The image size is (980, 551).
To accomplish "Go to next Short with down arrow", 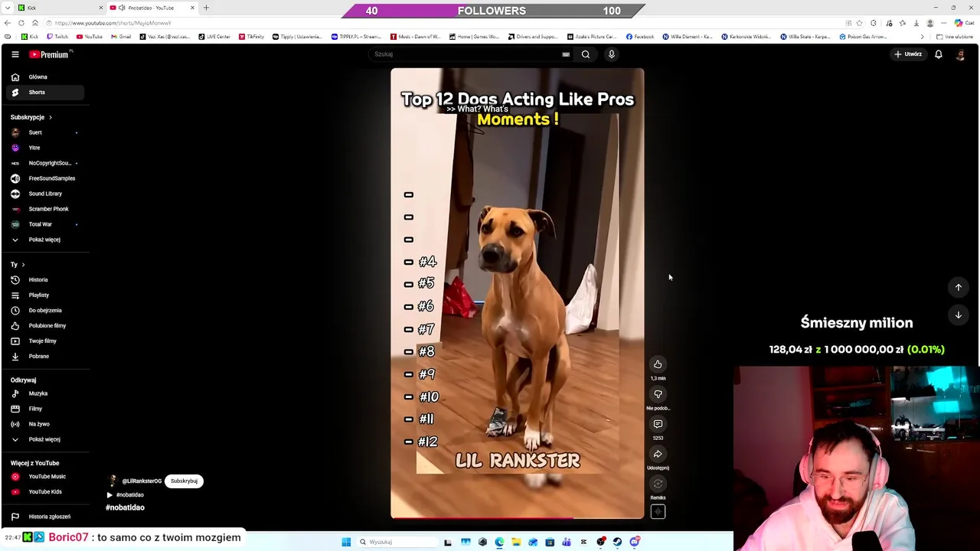I will pyautogui.click(x=958, y=315).
